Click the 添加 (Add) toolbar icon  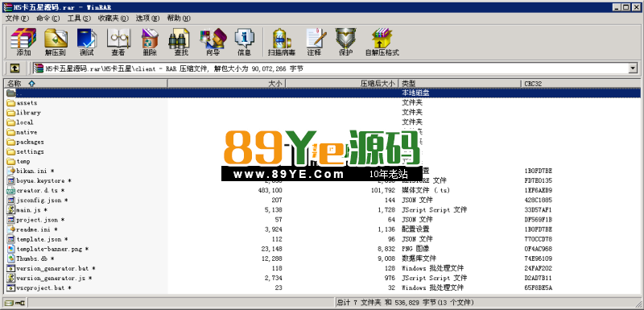23,42
